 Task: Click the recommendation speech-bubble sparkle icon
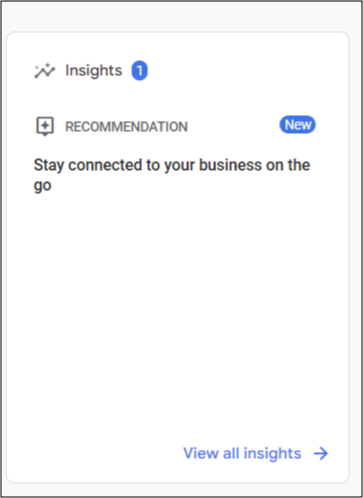tap(45, 126)
